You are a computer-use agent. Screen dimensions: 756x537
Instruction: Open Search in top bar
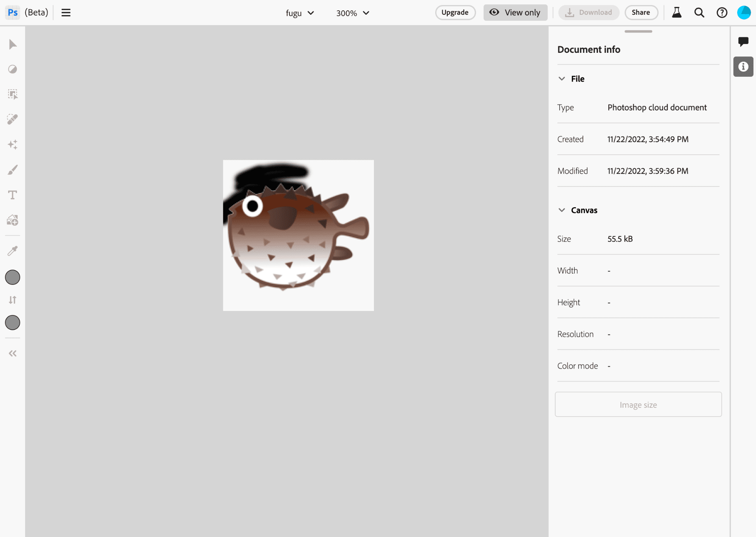pos(700,13)
